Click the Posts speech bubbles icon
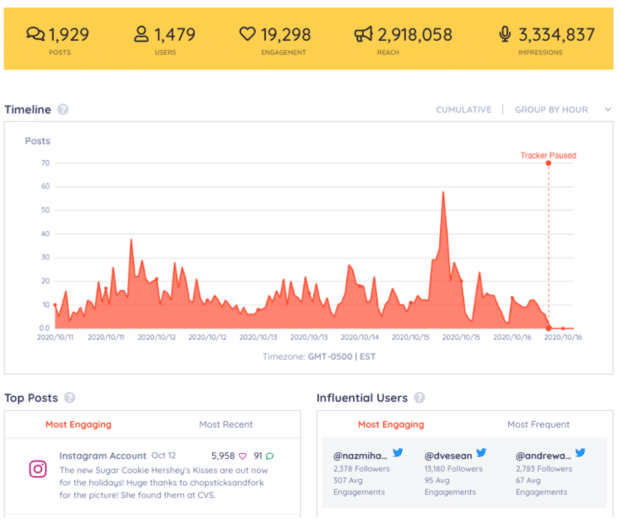The height and width of the screenshot is (525, 620). coord(35,35)
